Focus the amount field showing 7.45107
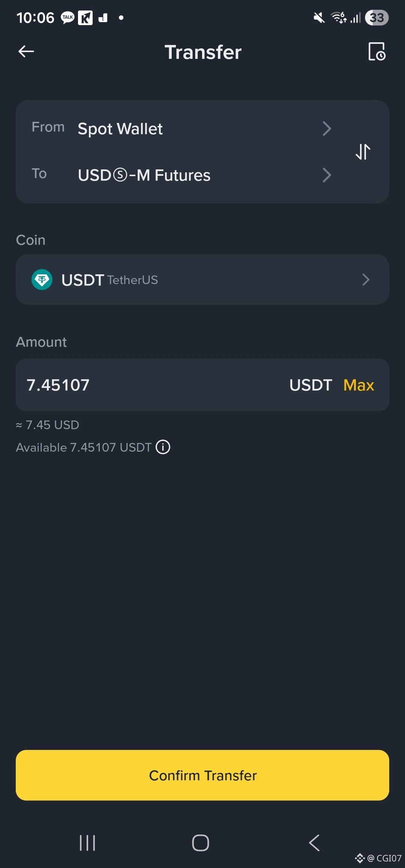Image resolution: width=405 pixels, height=868 pixels. [x=202, y=385]
